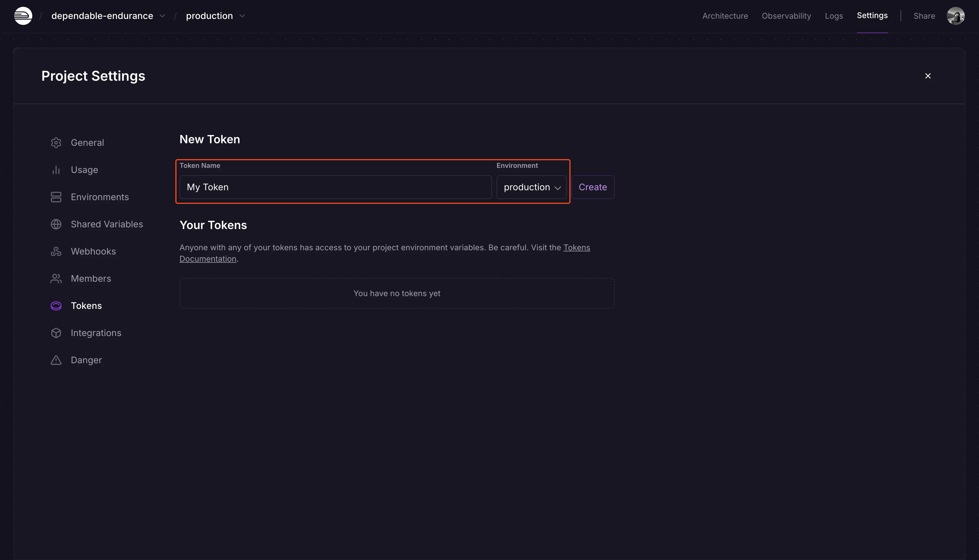Screen dimensions: 979x560
Task: Click the Shared Variables globe icon
Action: pyautogui.click(x=56, y=224)
